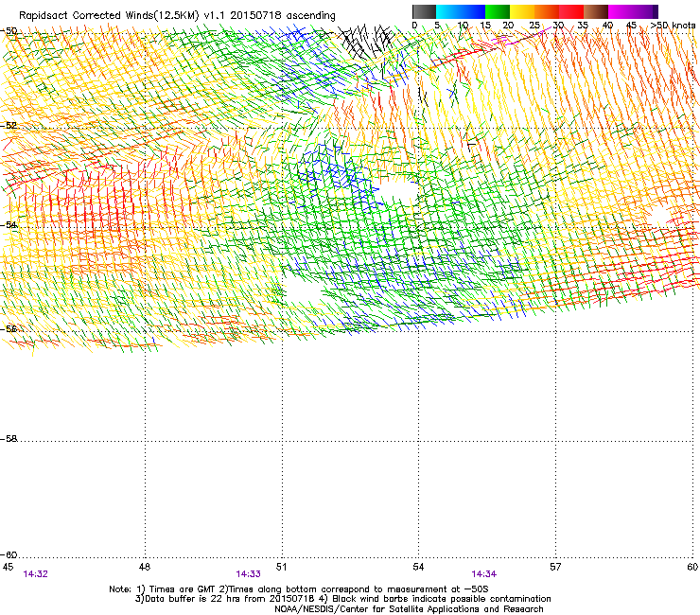Click the '57' longitude axis label
This screenshot has width=700, height=615.
(555, 567)
